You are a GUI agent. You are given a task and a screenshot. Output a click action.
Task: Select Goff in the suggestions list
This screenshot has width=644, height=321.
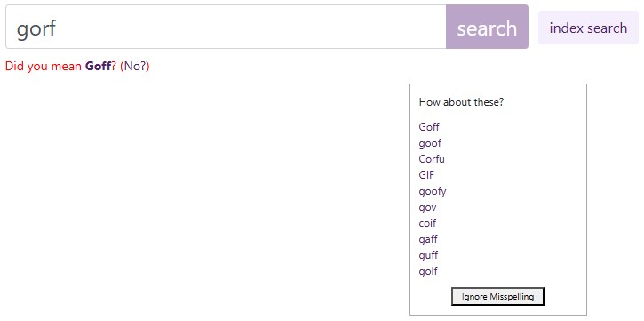(x=429, y=127)
